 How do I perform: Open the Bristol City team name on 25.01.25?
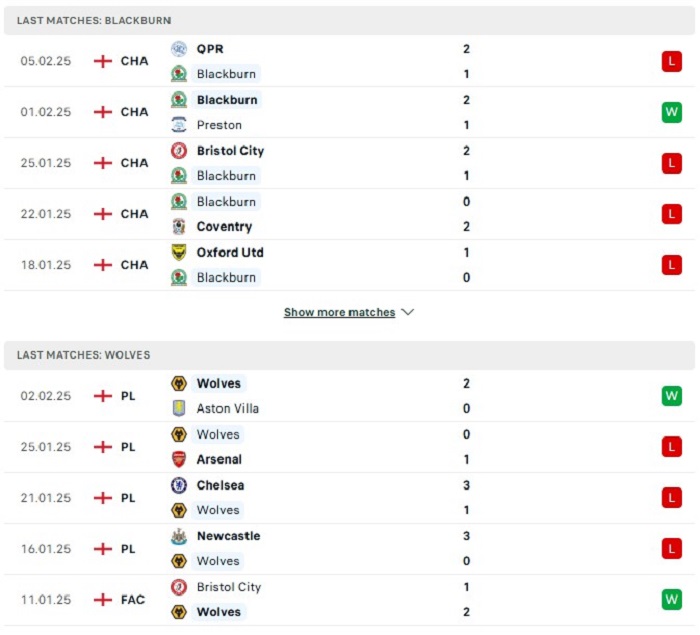pyautogui.click(x=230, y=151)
